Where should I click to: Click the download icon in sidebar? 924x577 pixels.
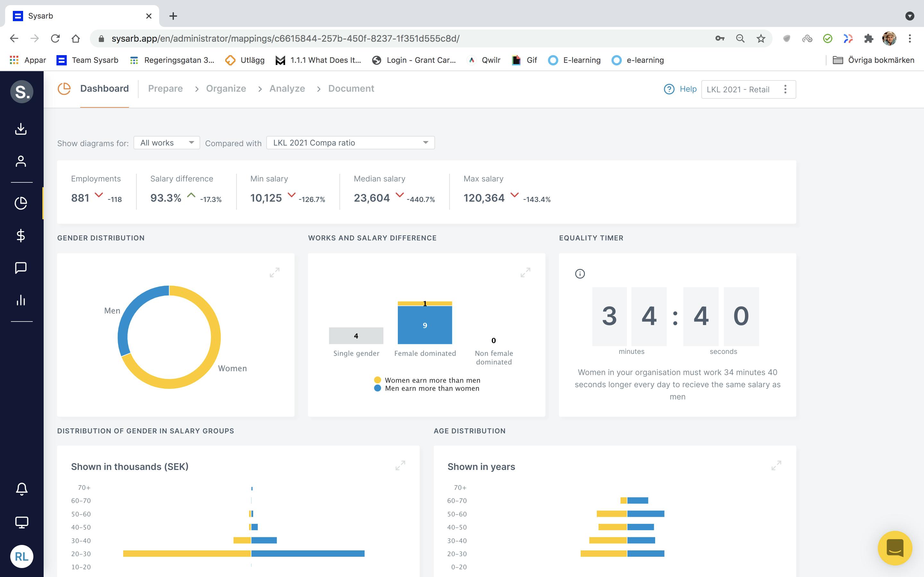click(21, 129)
